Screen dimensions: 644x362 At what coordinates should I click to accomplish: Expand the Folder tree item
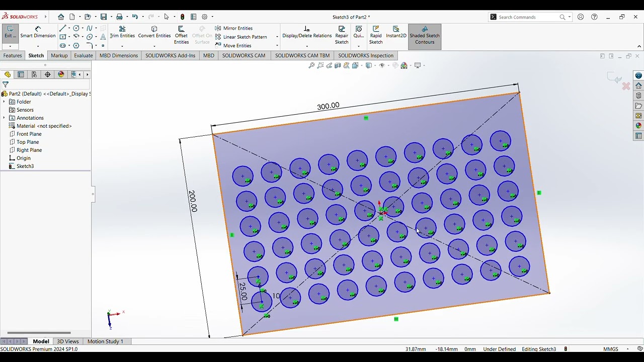click(x=4, y=102)
